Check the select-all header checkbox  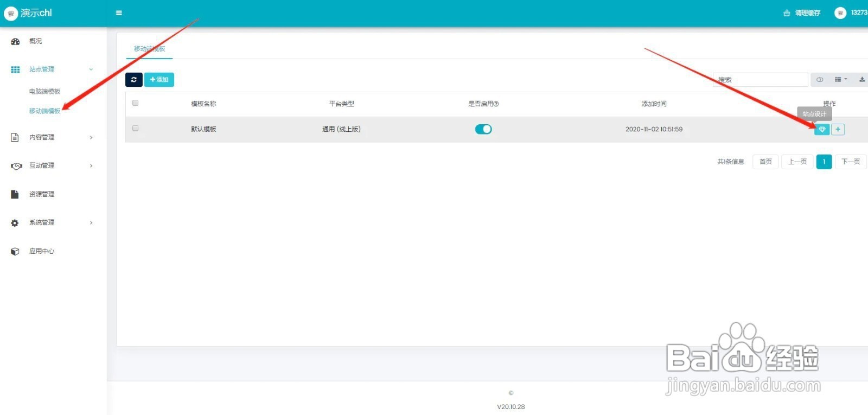[136, 103]
